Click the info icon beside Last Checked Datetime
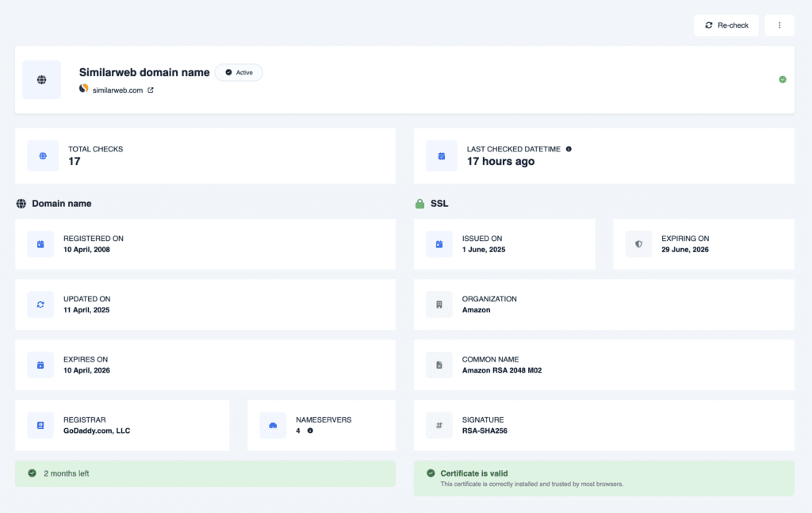Screen dimensions: 812x513 coord(569,149)
